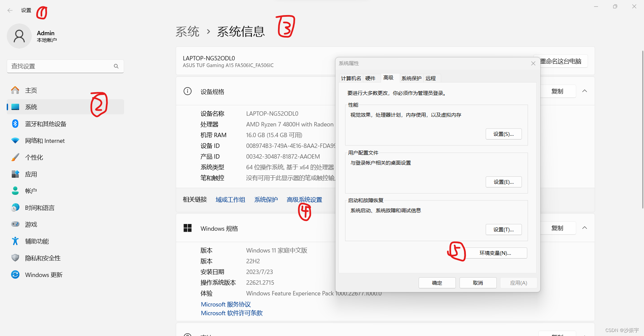
Task: Click the 设备规格 info icon
Action: [187, 91]
